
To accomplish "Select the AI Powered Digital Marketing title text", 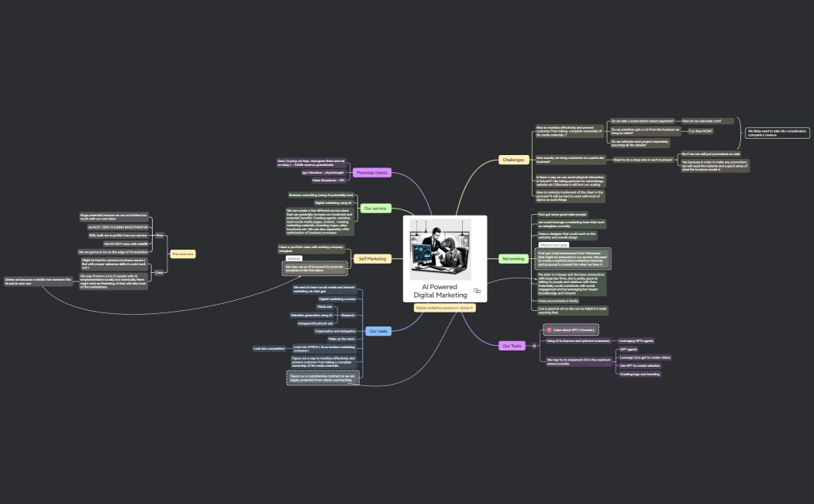I will [x=440, y=291].
